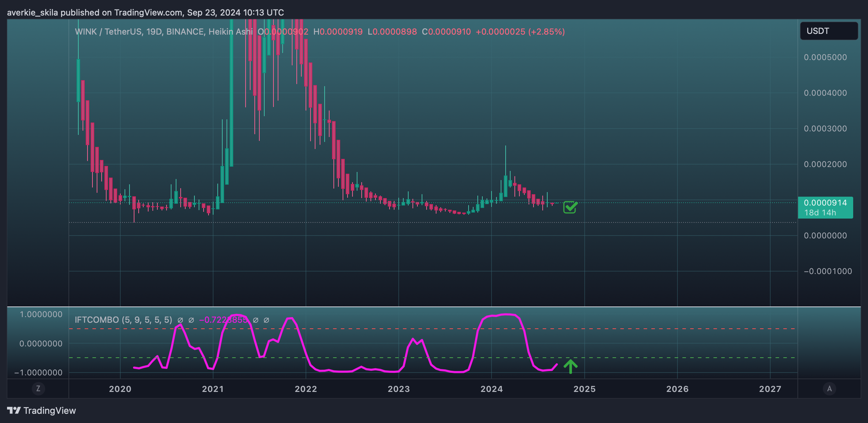Click the A auto-scale button

(x=829, y=389)
